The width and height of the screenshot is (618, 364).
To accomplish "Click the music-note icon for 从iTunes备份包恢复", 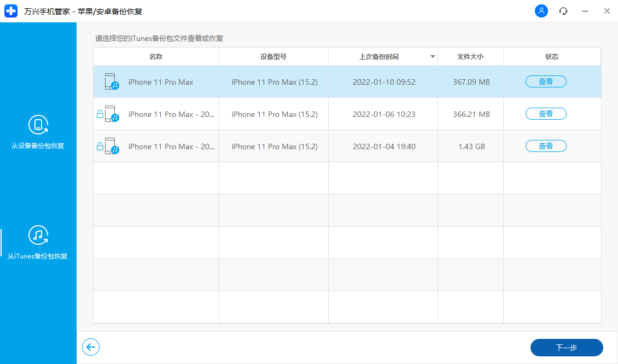I will pyautogui.click(x=38, y=236).
